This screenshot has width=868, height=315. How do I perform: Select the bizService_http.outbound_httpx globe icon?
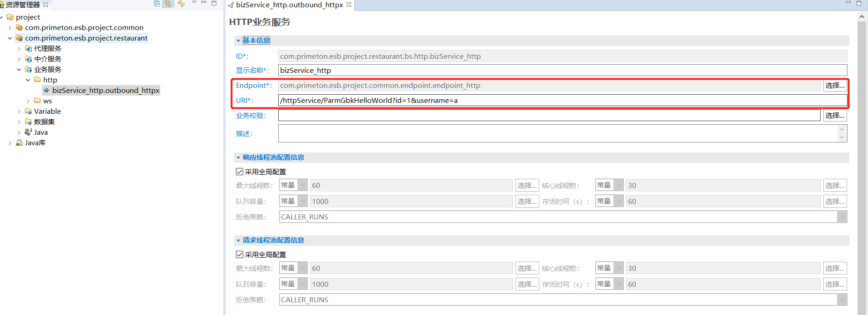(46, 91)
